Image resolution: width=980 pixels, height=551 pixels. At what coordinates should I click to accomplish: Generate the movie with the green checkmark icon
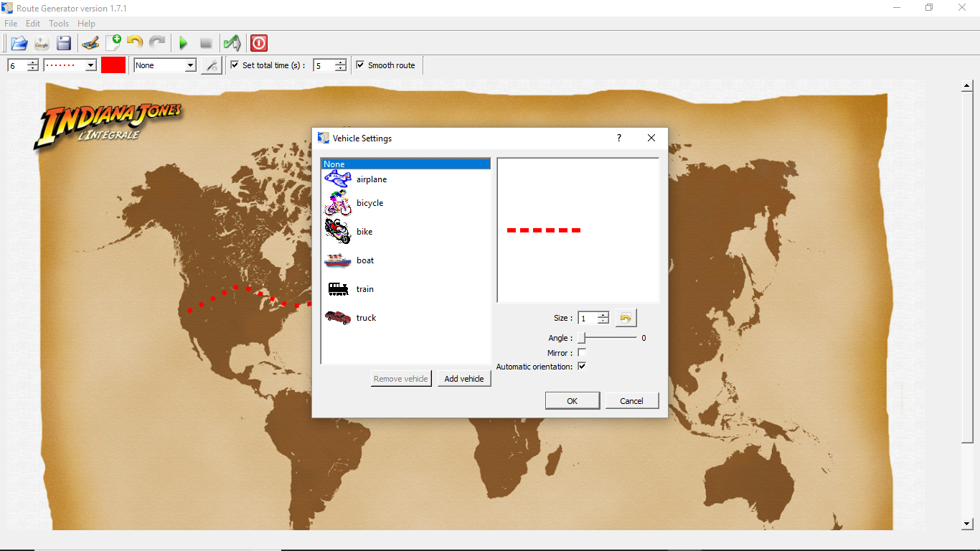click(x=232, y=43)
